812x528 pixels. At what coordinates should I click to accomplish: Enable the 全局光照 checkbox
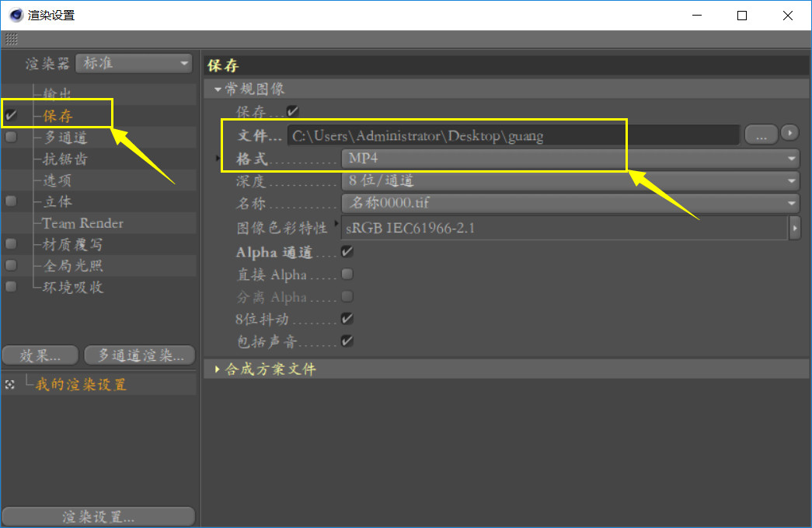point(11,265)
